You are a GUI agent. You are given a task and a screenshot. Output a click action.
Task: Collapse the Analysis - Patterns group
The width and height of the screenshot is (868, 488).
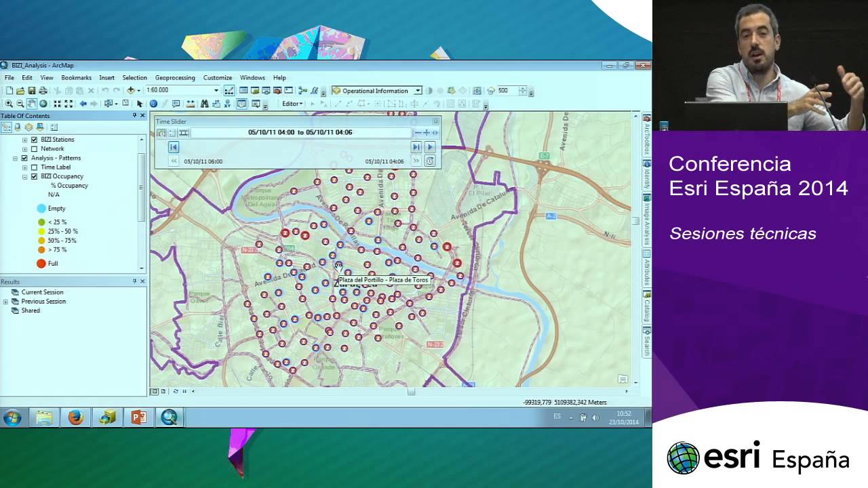click(x=16, y=158)
